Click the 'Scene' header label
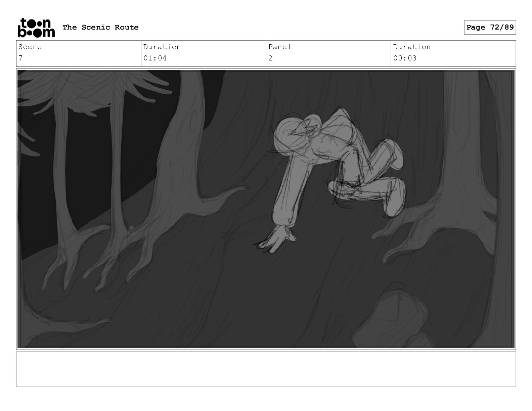Image resolution: width=532 pixels, height=411 pixels. 30,47
